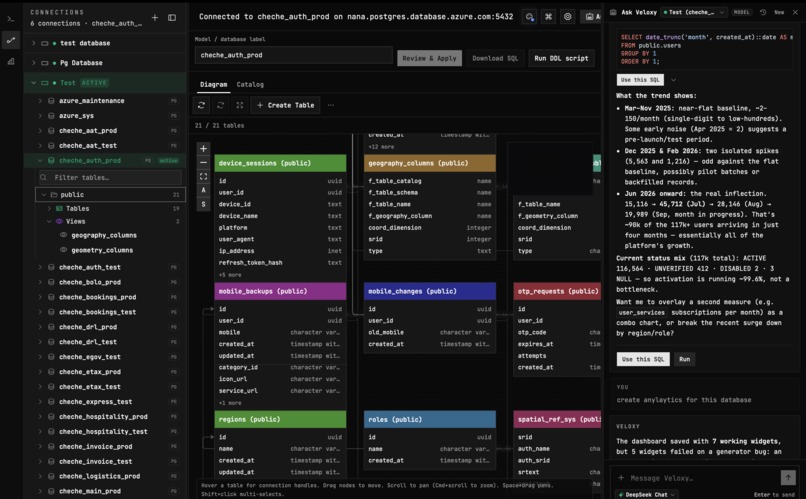
Task: Open chat history clock icon in Ask Veloxy
Action: pos(763,12)
